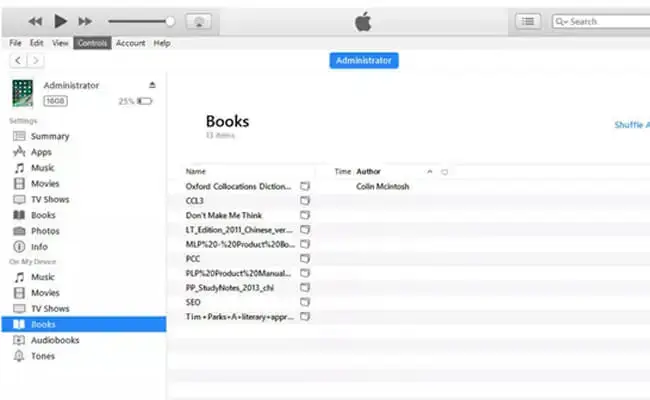Click the iPad device thumbnail
Screen dimensions: 650x400
coord(22,93)
